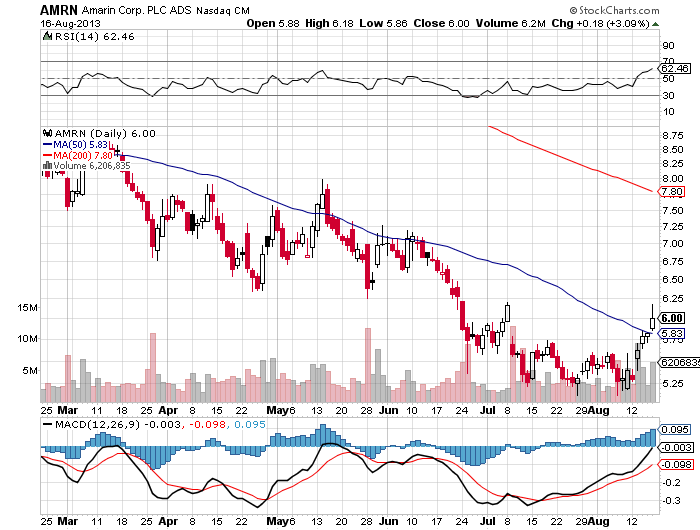
Task: Click the red -0.098 signal value in MACD legend
Action: (208, 424)
